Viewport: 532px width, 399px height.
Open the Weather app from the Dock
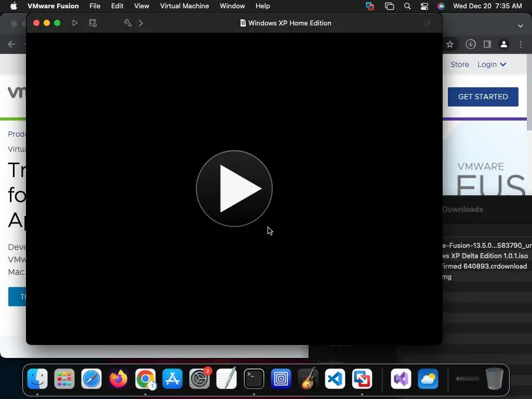tap(428, 379)
